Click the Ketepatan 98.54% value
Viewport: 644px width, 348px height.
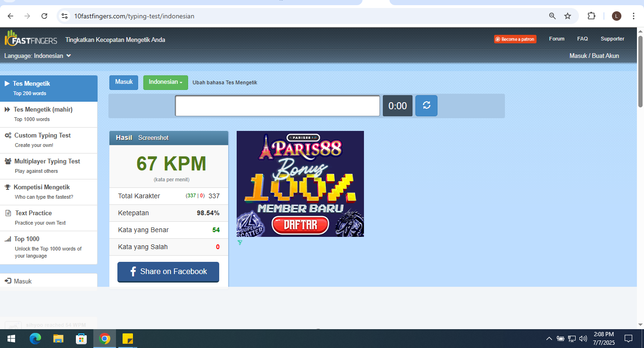click(208, 213)
